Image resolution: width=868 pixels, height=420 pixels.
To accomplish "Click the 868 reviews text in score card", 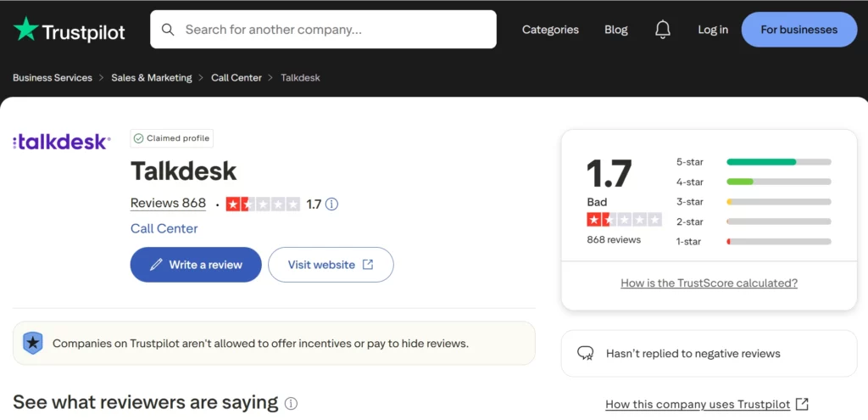I will [614, 240].
